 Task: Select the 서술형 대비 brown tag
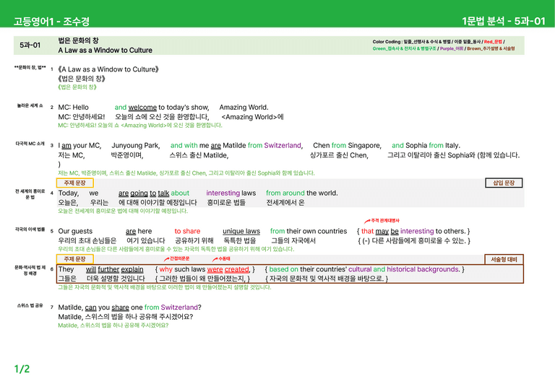coord(504,259)
